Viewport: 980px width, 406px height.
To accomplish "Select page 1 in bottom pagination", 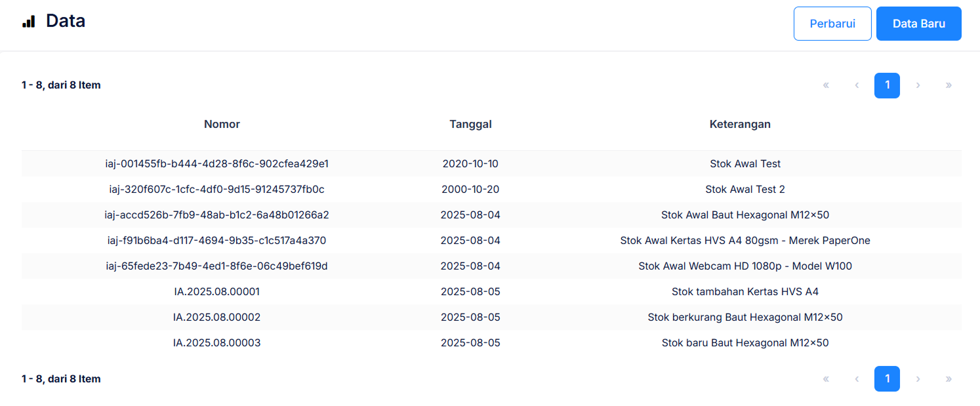I will (887, 378).
